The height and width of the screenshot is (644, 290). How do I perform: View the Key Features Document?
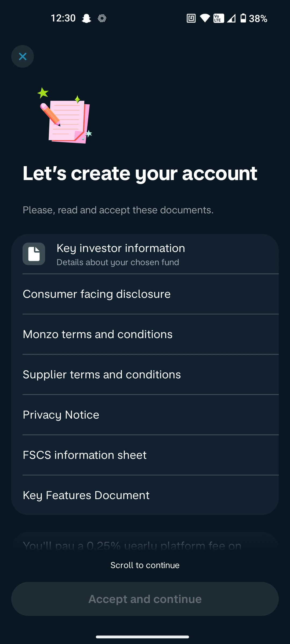coord(145,495)
